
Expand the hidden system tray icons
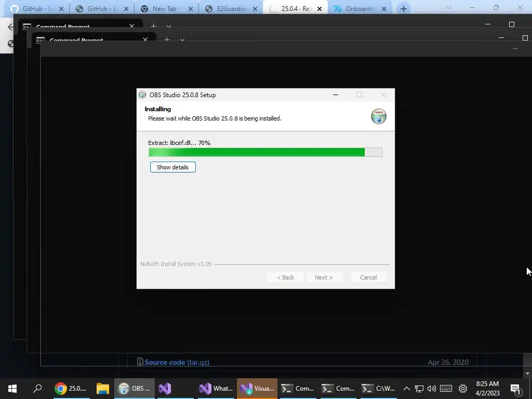406,389
